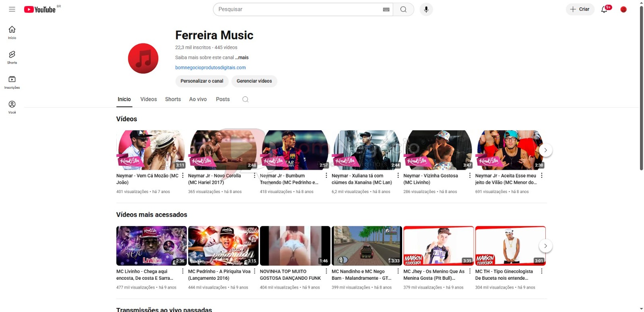644x312 pixels.
Task: Open the on-screen keyboard icon in search
Action: [386, 9]
